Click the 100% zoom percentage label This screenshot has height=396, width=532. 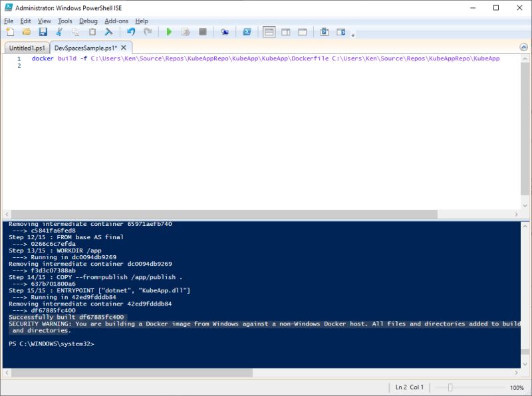pos(517,387)
